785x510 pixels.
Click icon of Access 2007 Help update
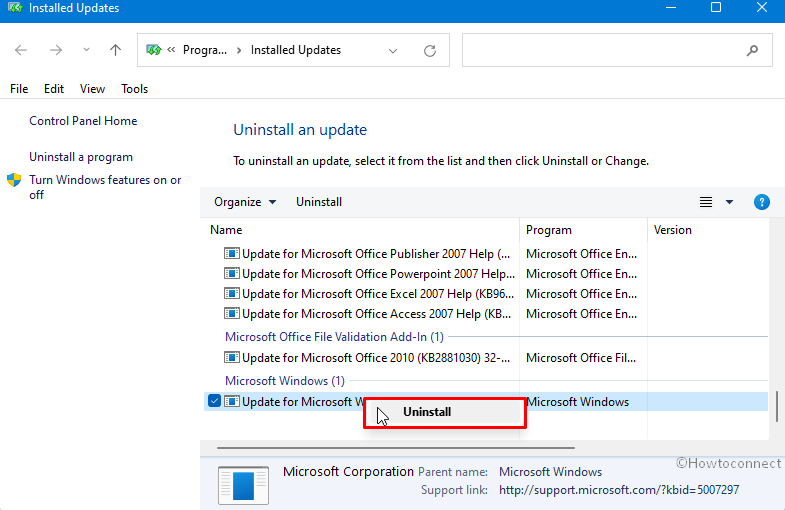pos(231,314)
